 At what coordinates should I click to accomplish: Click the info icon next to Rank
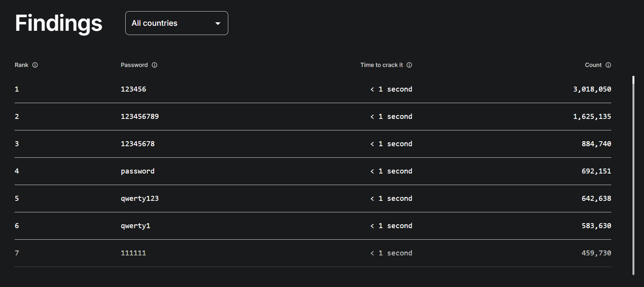click(x=35, y=65)
